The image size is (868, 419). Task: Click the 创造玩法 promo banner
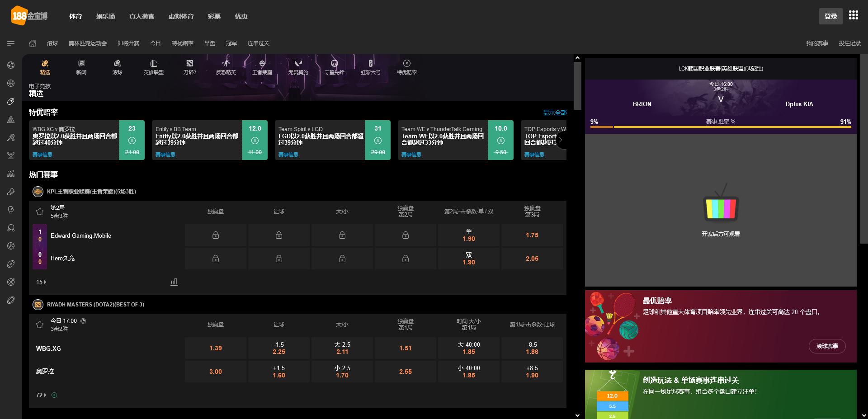click(721, 395)
